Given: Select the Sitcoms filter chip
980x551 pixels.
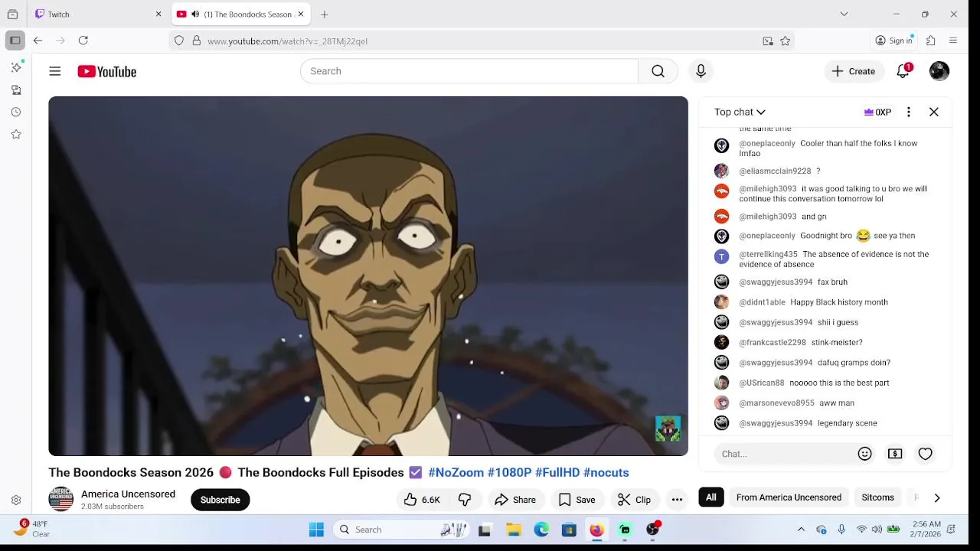Looking at the screenshot, I should coord(877,497).
